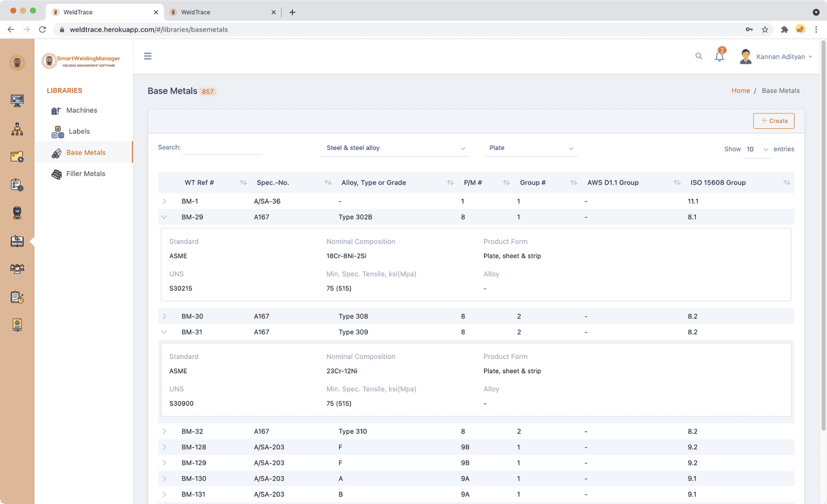Open Filler Metals in Libraries menu

(85, 174)
